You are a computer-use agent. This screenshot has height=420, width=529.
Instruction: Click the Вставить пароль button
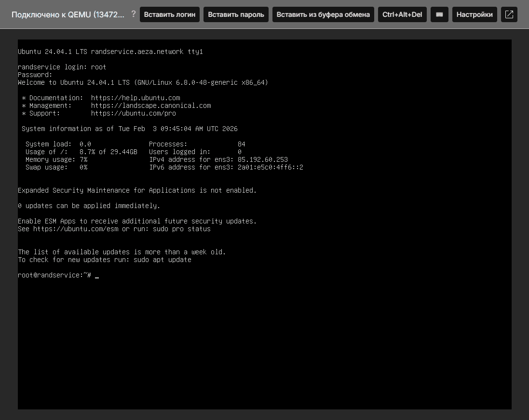(x=236, y=14)
